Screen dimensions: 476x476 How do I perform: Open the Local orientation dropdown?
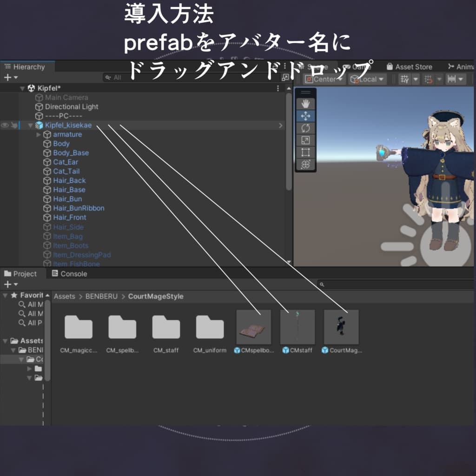367,79
